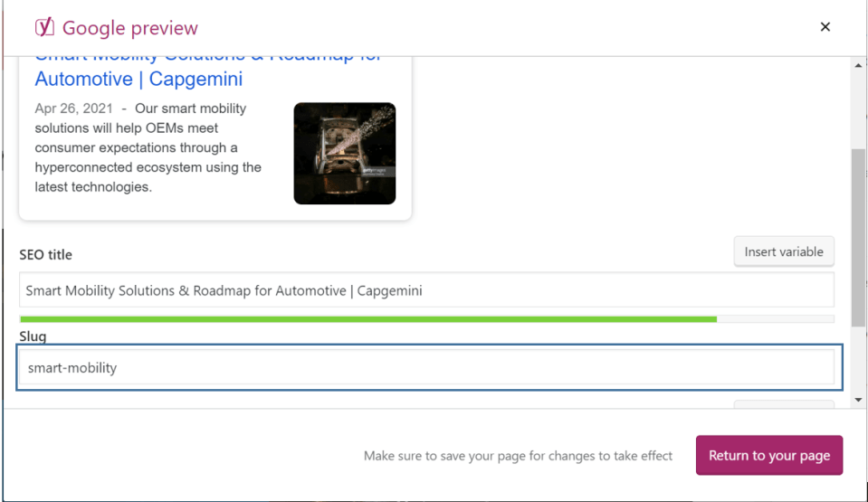
Task: Open the blue Capgemini preview title link
Action: pyautogui.click(x=138, y=78)
